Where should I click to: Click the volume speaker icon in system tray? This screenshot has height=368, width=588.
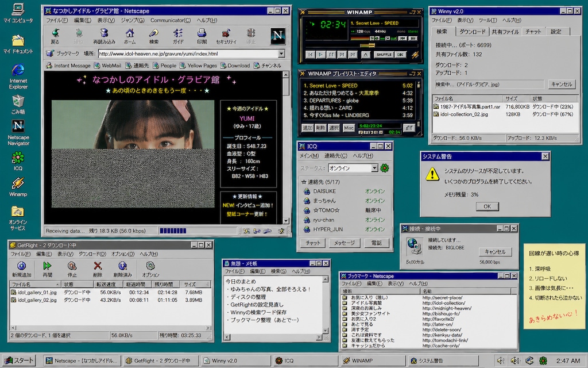click(x=501, y=361)
